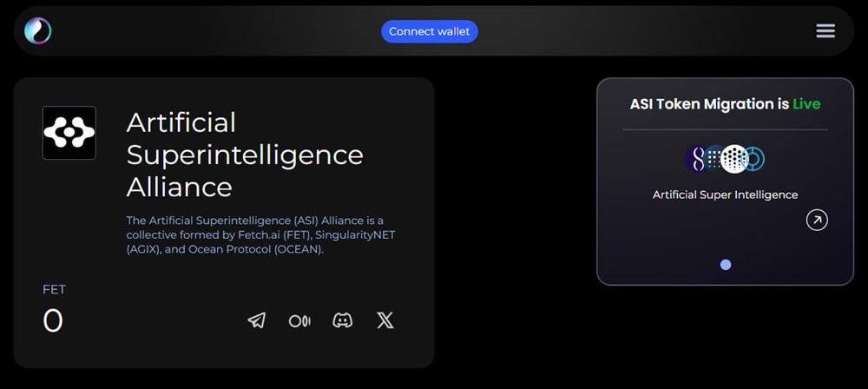Click the white dotted ASI token icon
This screenshot has height=389, width=868.
(x=734, y=159)
